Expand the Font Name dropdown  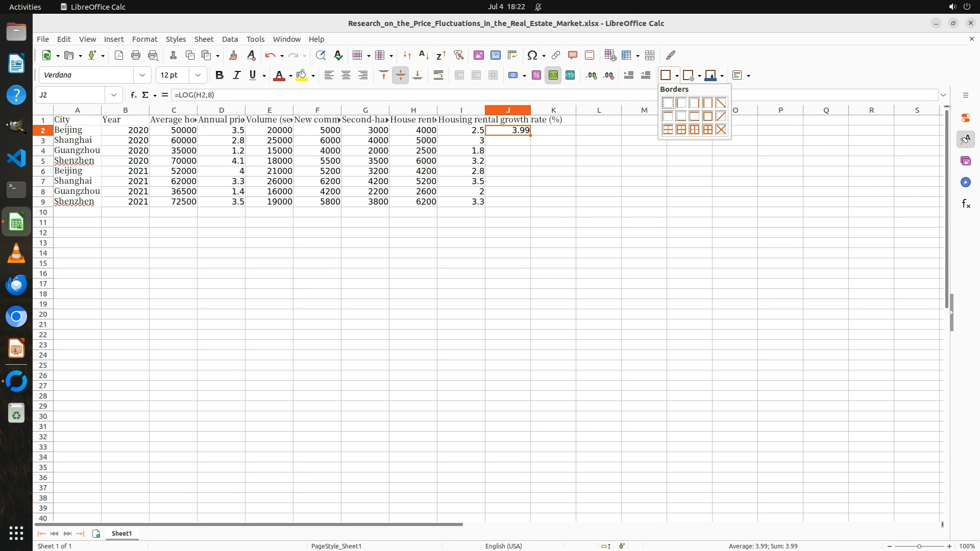click(x=142, y=76)
